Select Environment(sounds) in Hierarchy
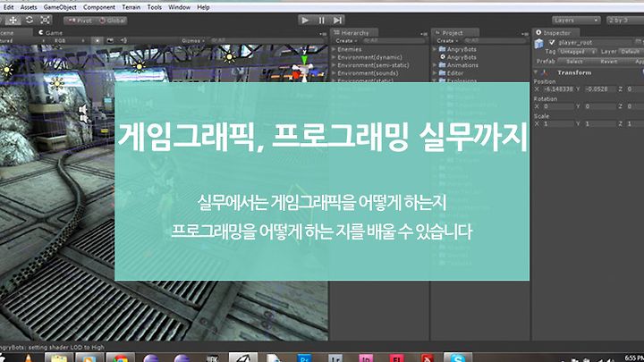The width and height of the screenshot is (644, 362). [368, 73]
